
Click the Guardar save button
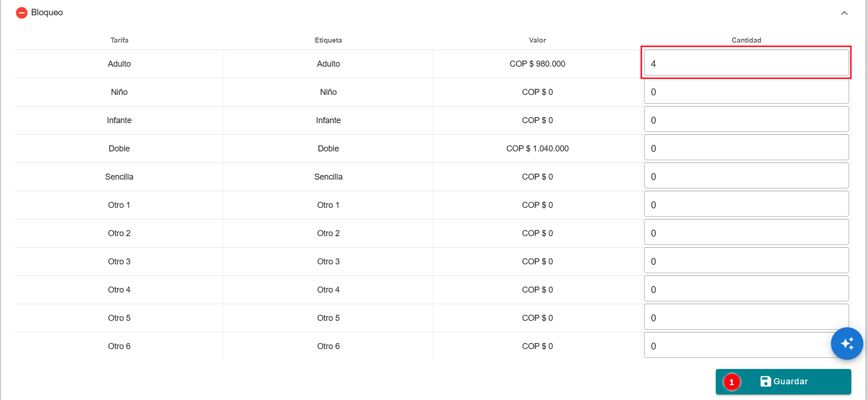pyautogui.click(x=790, y=381)
